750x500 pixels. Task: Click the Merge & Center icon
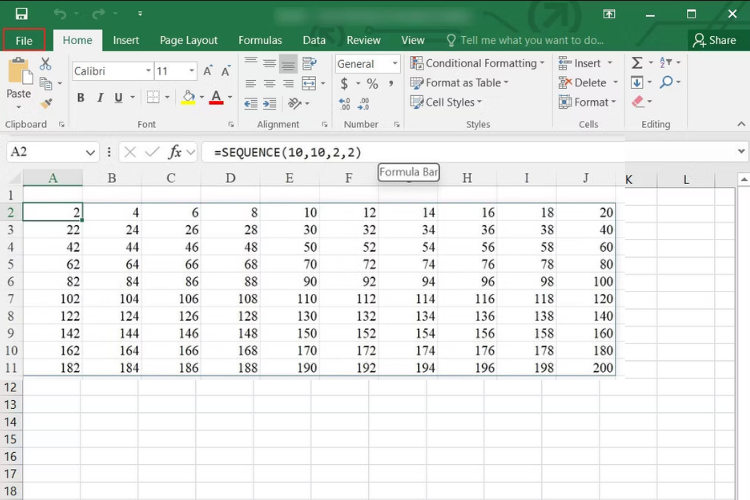(x=309, y=83)
